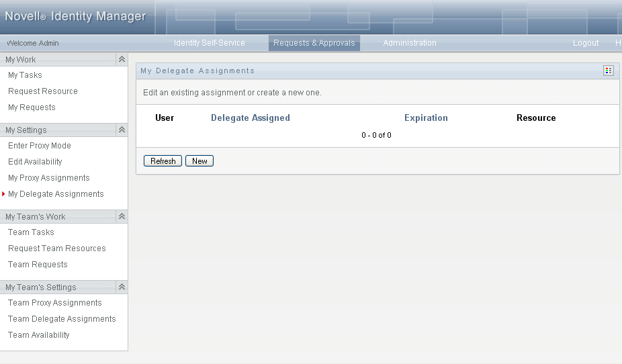Select Enter Proxy Mode
The height and width of the screenshot is (364, 622).
coord(39,146)
